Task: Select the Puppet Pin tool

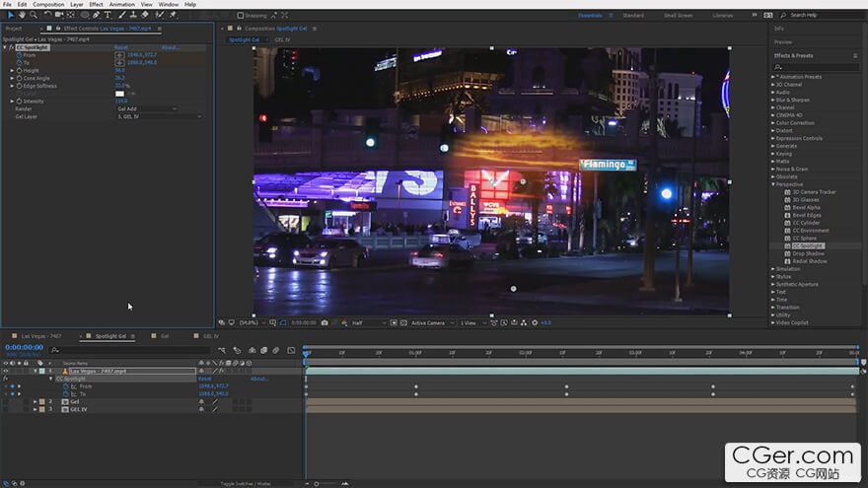Action: 173,15
